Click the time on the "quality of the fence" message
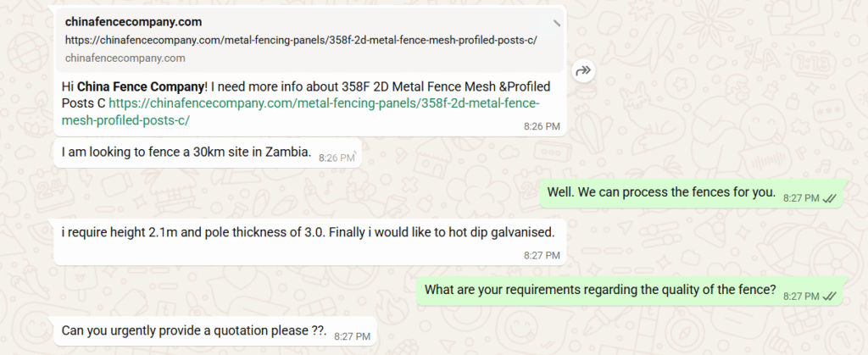The width and height of the screenshot is (868, 355). [x=800, y=296]
